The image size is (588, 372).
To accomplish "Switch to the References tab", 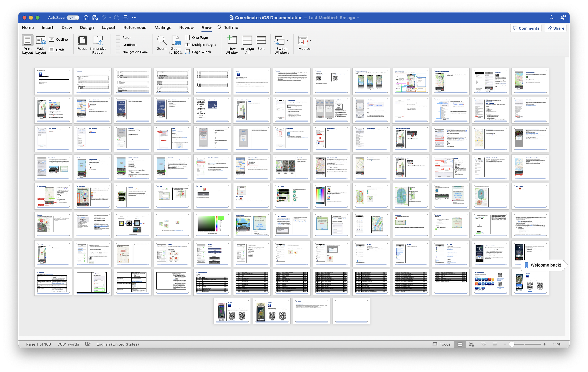I will pos(135,28).
